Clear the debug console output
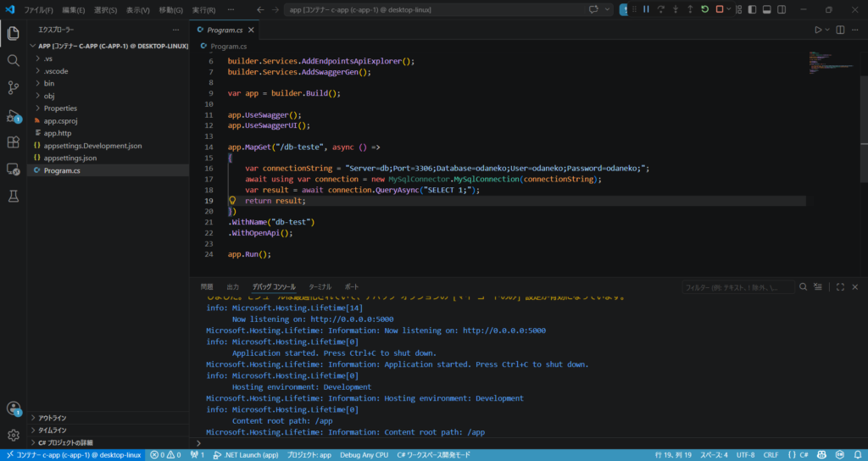 (818, 286)
